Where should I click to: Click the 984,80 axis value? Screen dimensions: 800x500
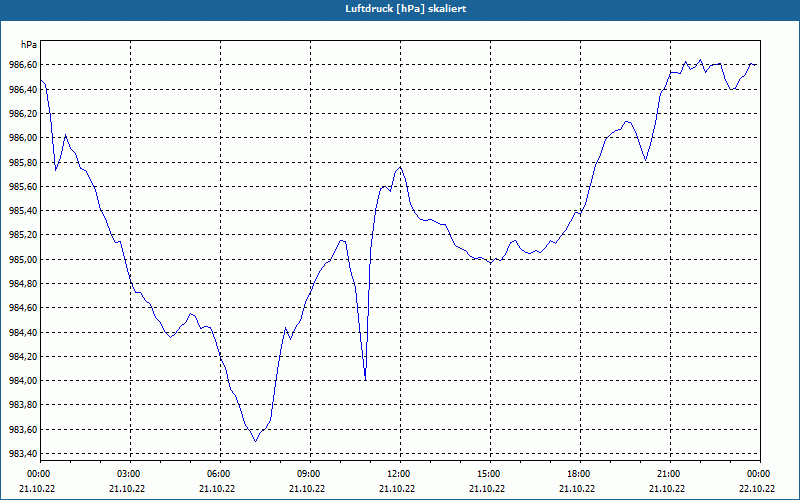[x=23, y=284]
